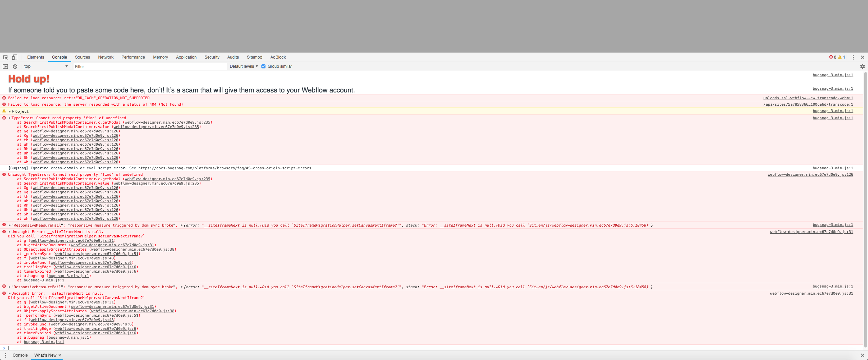Expand the first ResponsiveMeasureFail entry
Viewport: 868px width, 360px height.
[x=9, y=225]
